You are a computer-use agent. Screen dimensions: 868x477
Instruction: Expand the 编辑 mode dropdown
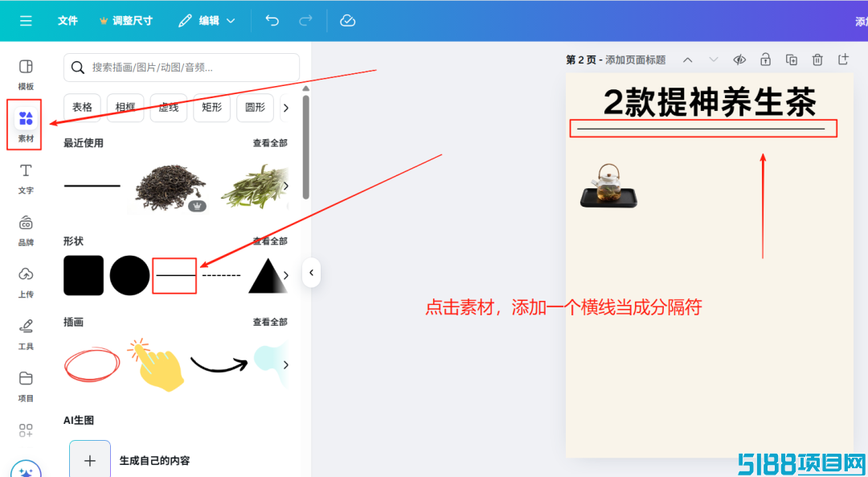tap(207, 20)
